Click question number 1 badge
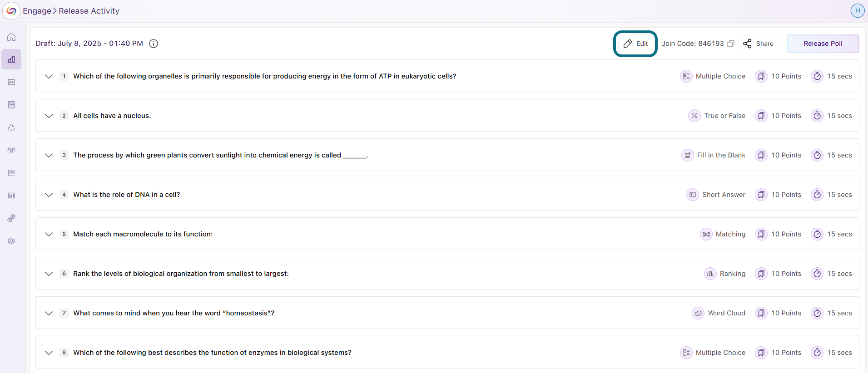Screen dimensions: 868x373 click(x=64, y=76)
